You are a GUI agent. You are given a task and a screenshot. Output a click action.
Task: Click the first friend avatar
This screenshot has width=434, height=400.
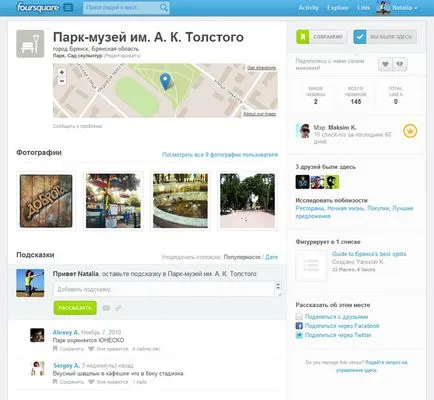tap(302, 182)
